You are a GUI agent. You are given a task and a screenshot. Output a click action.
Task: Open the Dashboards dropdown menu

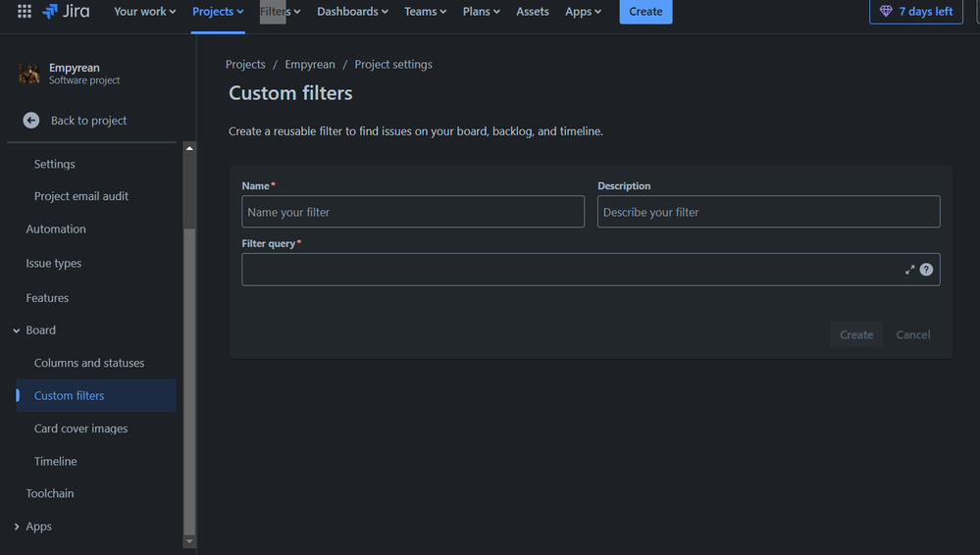352,11
